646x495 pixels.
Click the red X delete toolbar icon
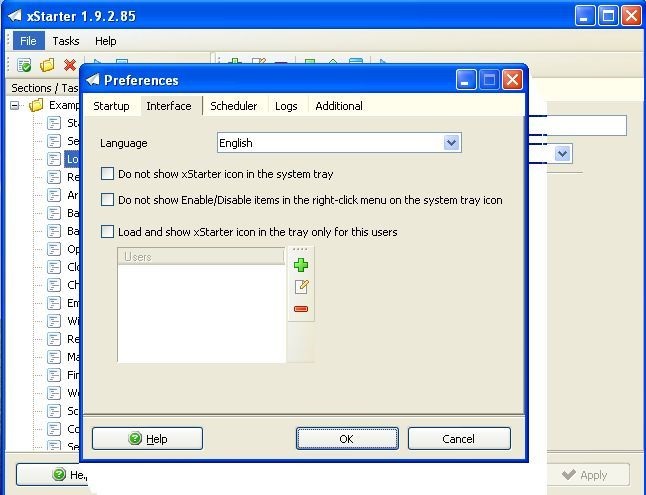point(70,65)
